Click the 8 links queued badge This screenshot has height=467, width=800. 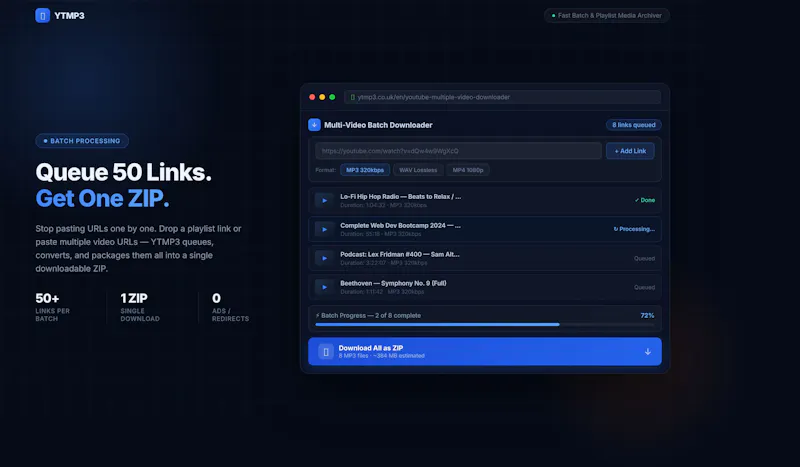click(634, 125)
